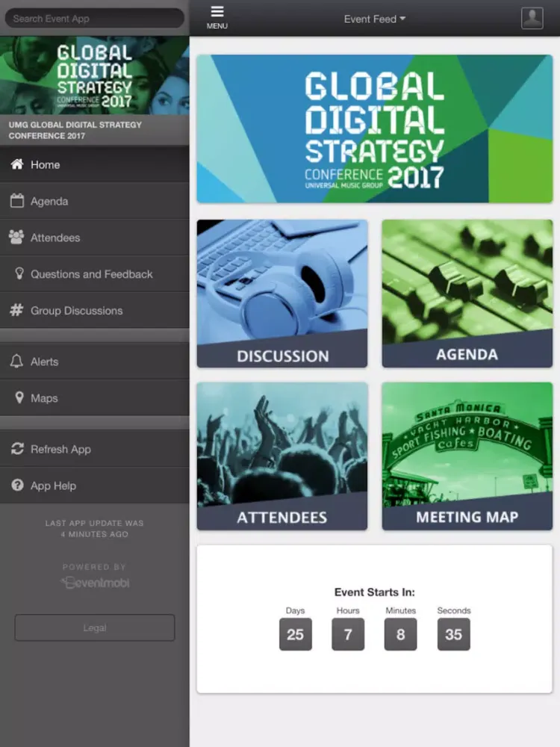
Task: Click the Agenda calendar icon in sidebar
Action: 17,200
